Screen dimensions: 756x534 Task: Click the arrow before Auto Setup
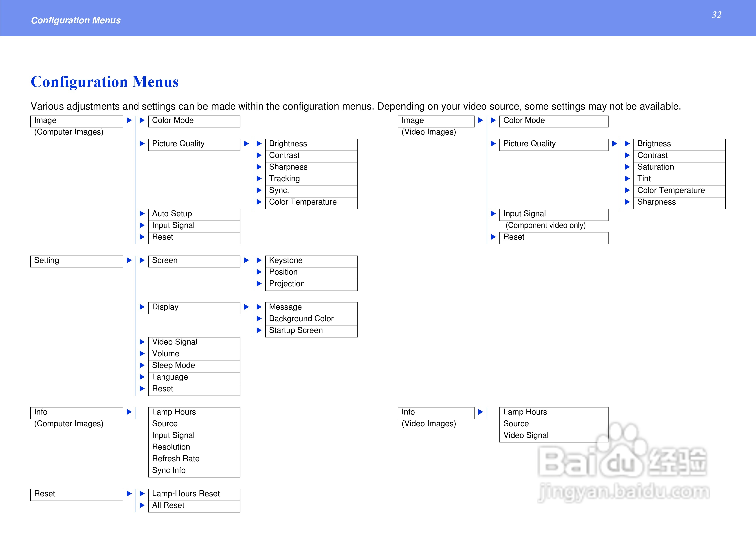pos(142,214)
